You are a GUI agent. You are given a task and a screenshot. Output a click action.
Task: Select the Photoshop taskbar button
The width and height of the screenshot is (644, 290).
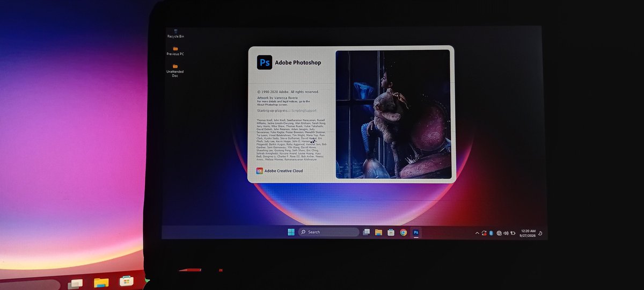click(416, 233)
